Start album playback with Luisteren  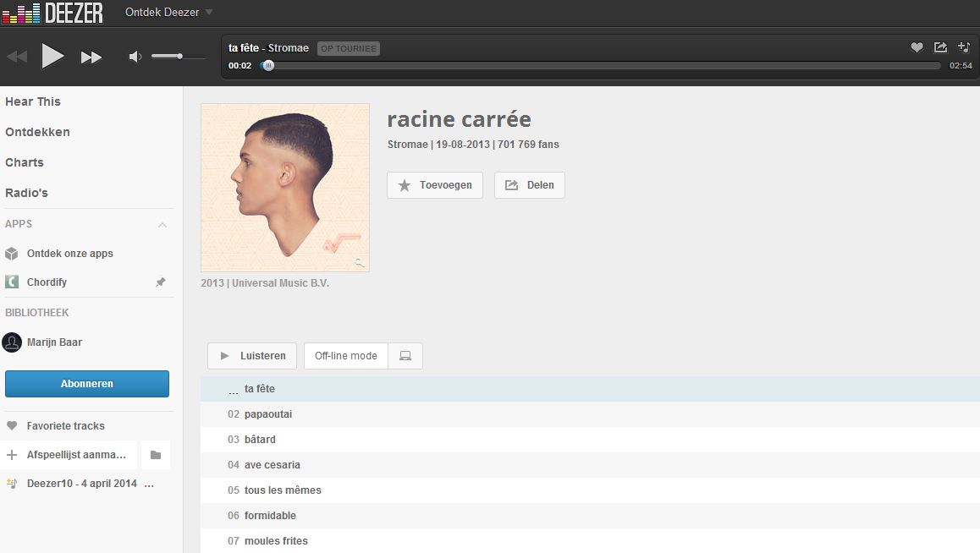253,356
